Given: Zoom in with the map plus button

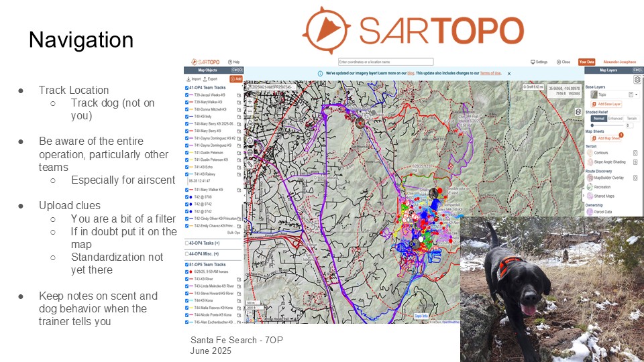Looking at the screenshot, I should point(250,101).
